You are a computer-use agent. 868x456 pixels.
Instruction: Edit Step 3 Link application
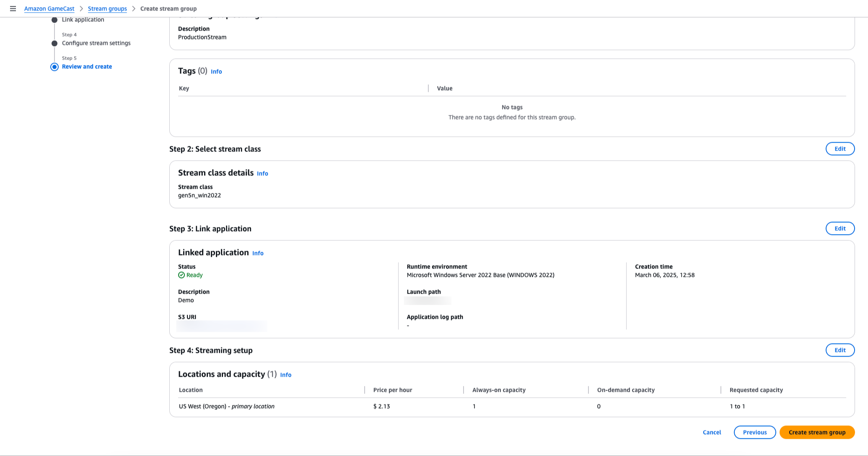coord(839,228)
